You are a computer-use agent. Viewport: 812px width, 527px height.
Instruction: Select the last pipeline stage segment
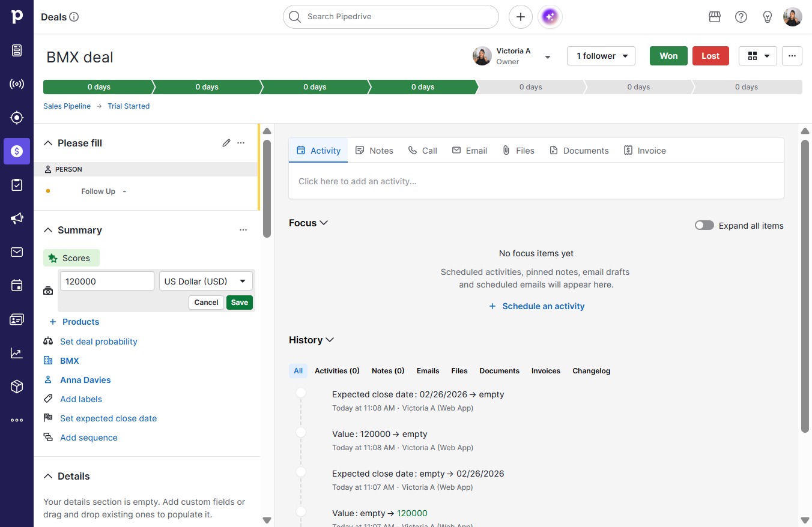click(747, 87)
